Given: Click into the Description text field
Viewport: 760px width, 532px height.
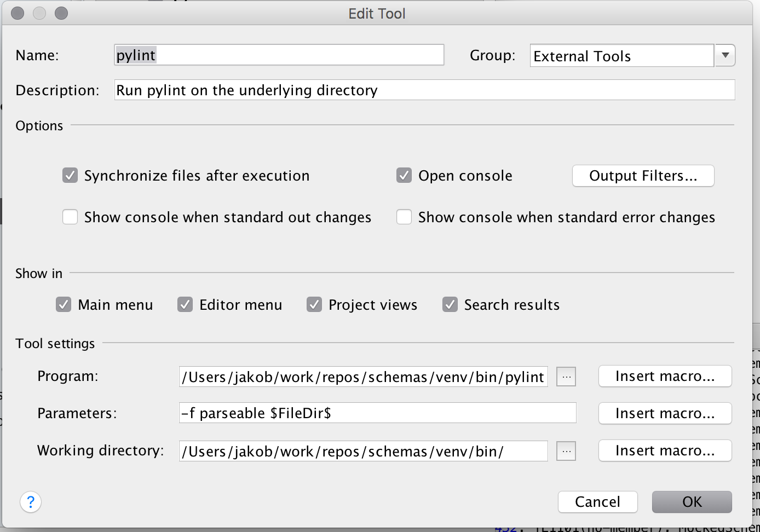Looking at the screenshot, I should 424,90.
